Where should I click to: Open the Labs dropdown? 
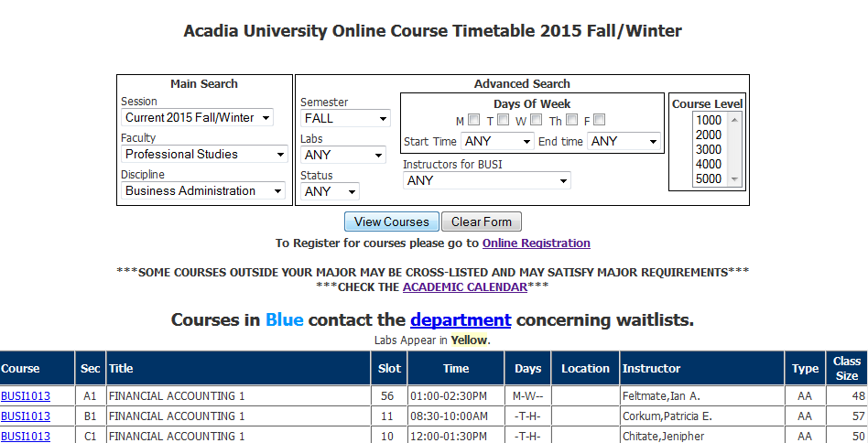(x=343, y=155)
